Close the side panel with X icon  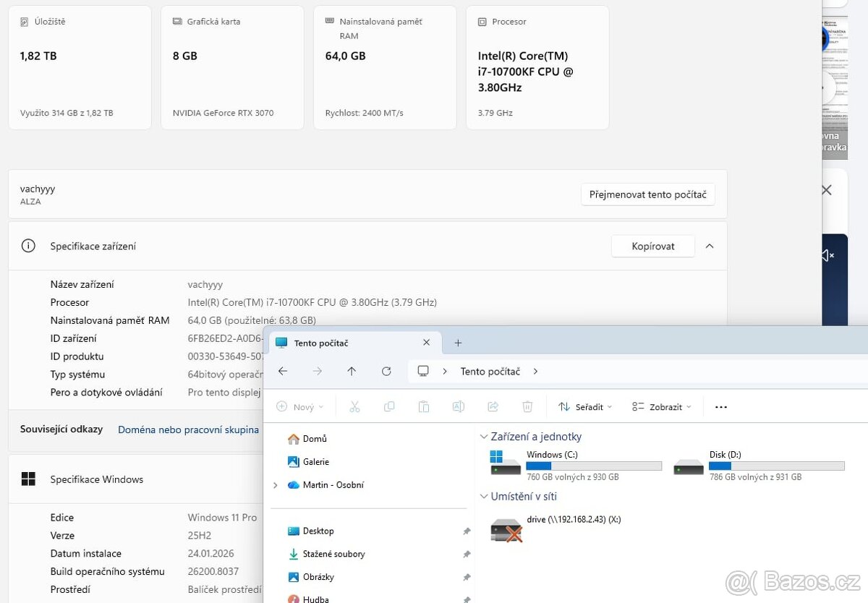pos(826,190)
